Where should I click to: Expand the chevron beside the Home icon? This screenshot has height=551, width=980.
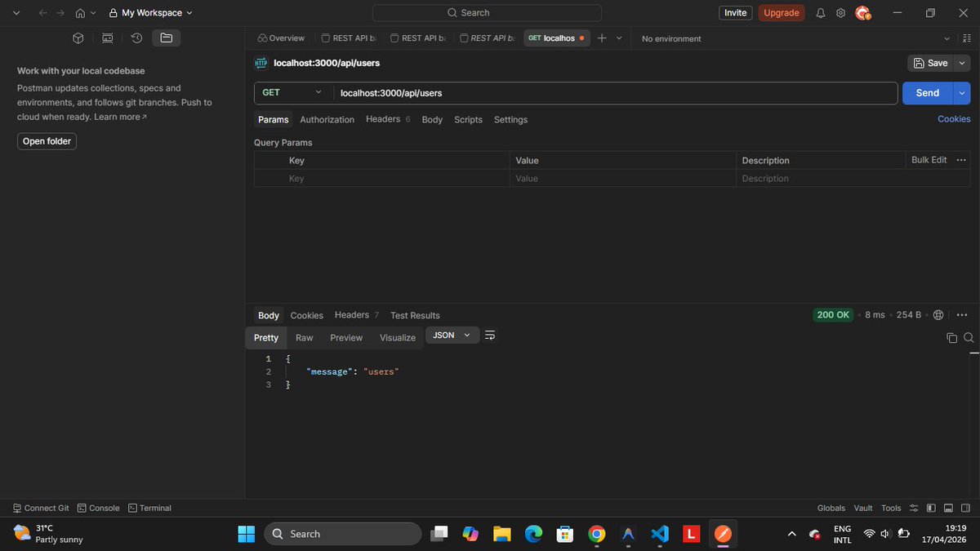93,13
